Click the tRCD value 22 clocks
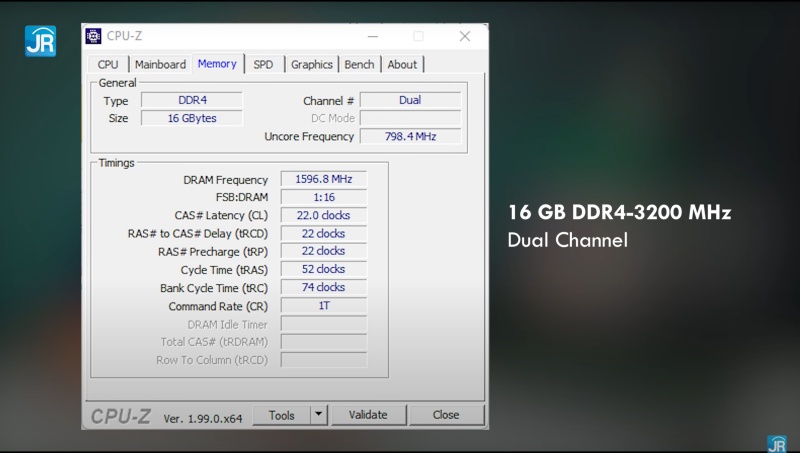 click(x=323, y=233)
